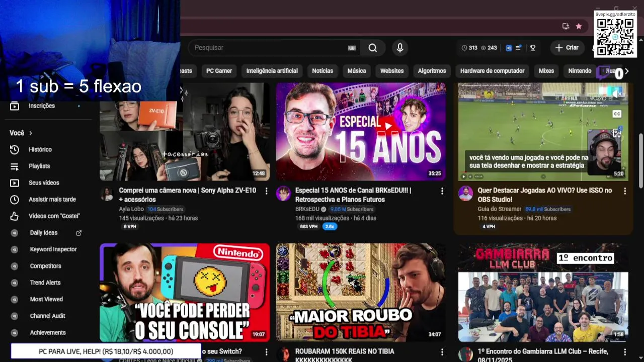644x362 pixels.
Task: Open options menu for Quer Destacar Jogadas video
Action: (x=625, y=191)
